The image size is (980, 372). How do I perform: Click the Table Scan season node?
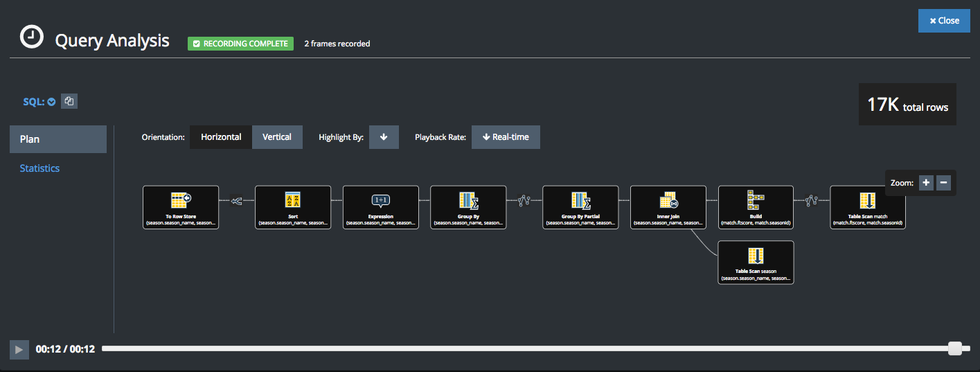[x=756, y=262]
